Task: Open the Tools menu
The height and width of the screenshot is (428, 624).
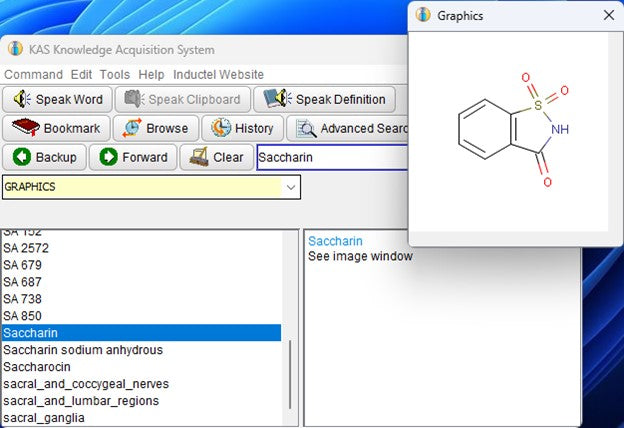Action: (x=115, y=74)
